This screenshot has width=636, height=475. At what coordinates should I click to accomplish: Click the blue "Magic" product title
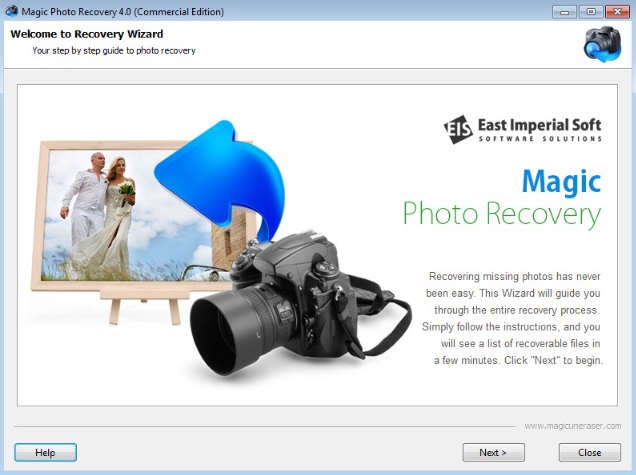pos(561,181)
